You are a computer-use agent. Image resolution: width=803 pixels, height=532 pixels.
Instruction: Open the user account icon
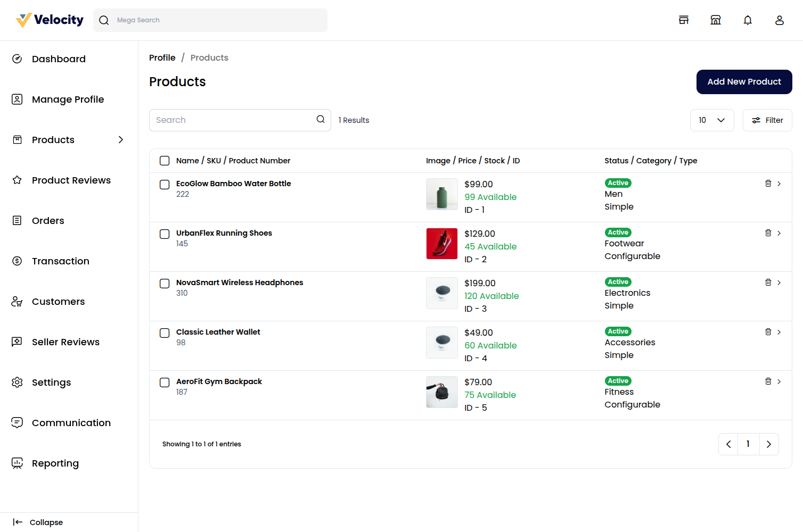tap(779, 20)
